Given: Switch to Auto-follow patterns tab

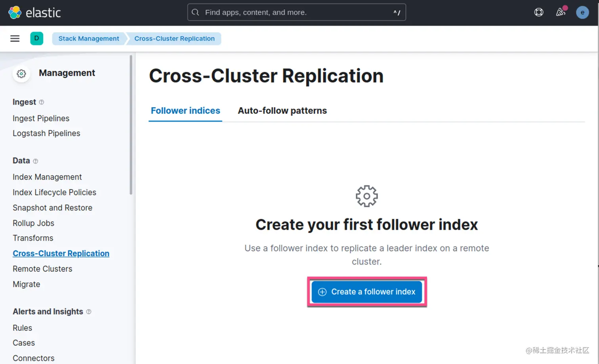Looking at the screenshot, I should [282, 111].
